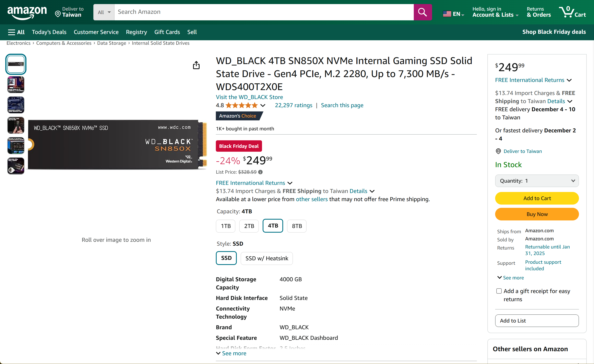Click the US flag language icon
594x364 pixels.
(x=447, y=14)
